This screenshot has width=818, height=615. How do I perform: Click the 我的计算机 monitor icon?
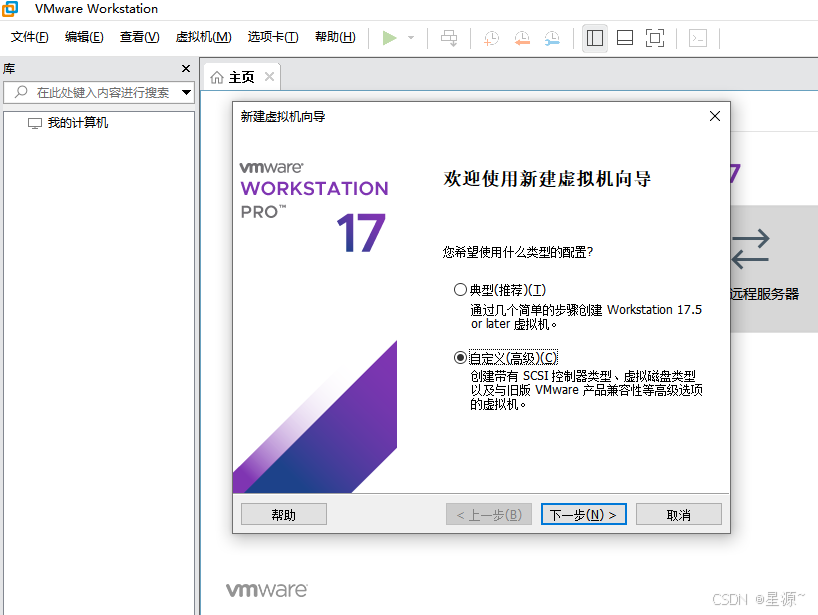(x=34, y=123)
